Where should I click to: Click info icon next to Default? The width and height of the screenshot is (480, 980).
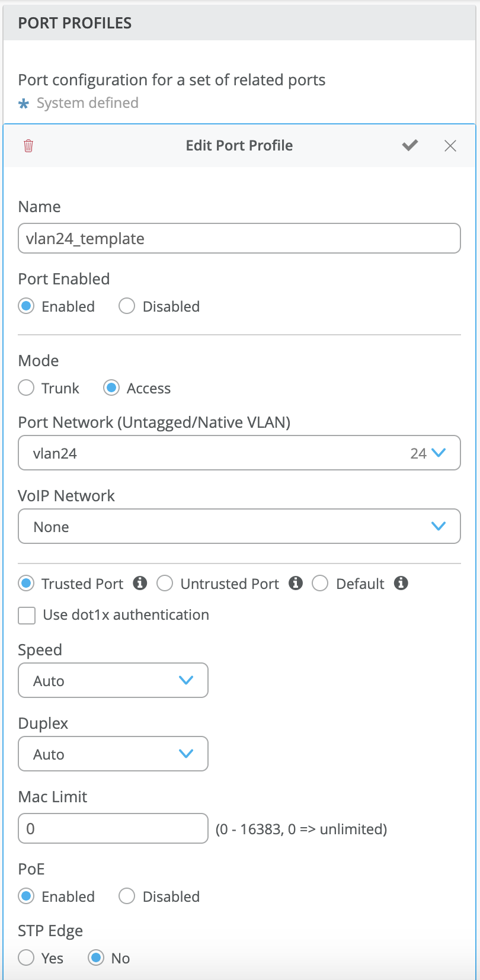pos(401,583)
